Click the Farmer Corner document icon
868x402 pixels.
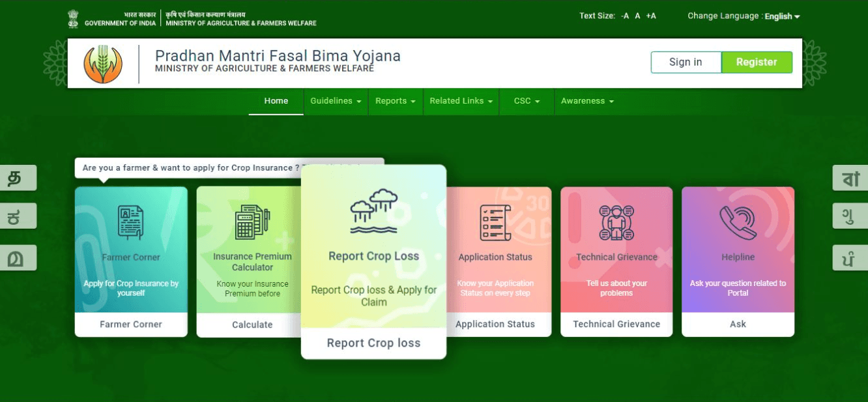coord(130,222)
